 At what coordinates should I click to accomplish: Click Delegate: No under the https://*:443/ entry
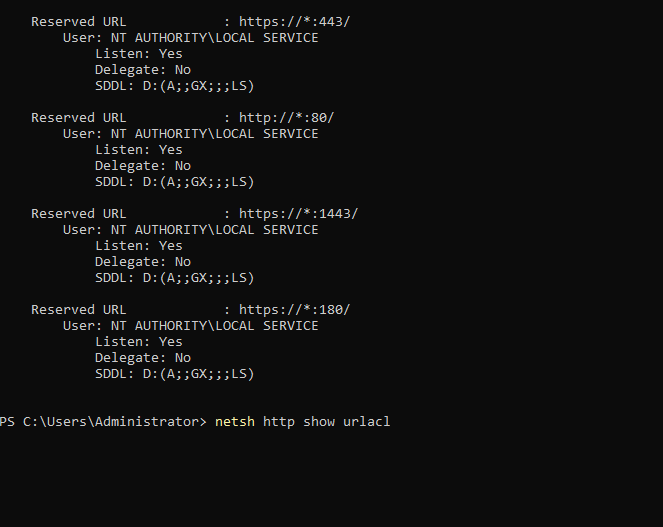pos(143,70)
